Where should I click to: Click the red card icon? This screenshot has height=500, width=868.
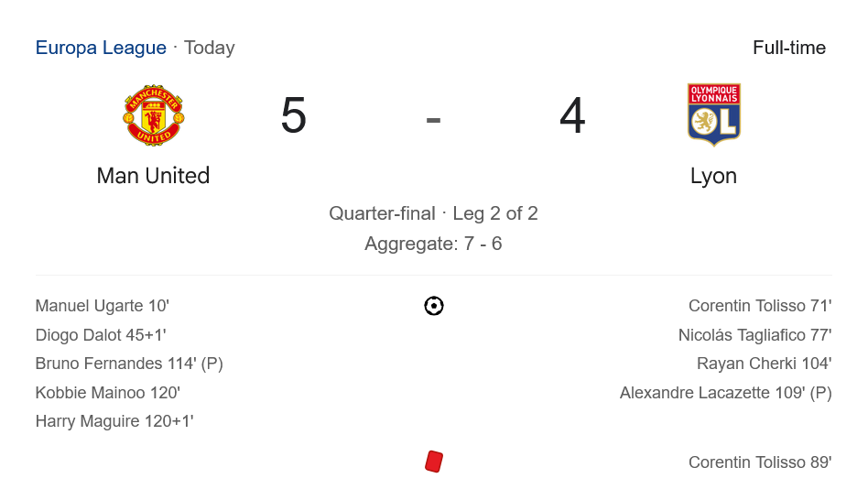[434, 462]
